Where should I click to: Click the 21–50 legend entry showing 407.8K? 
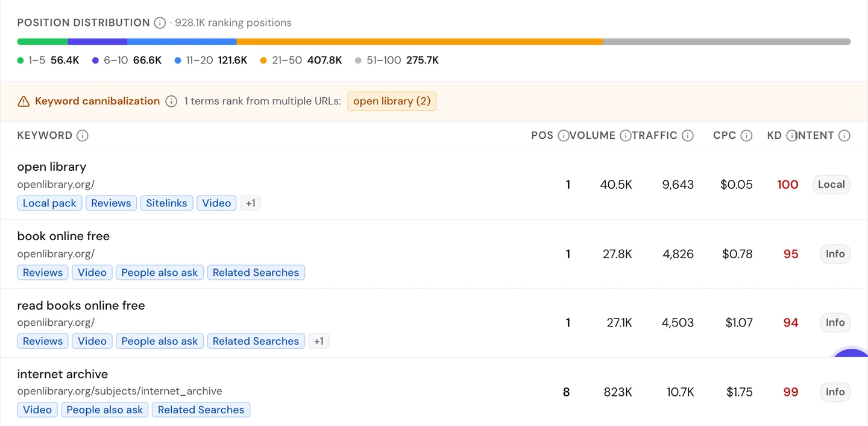coord(301,60)
